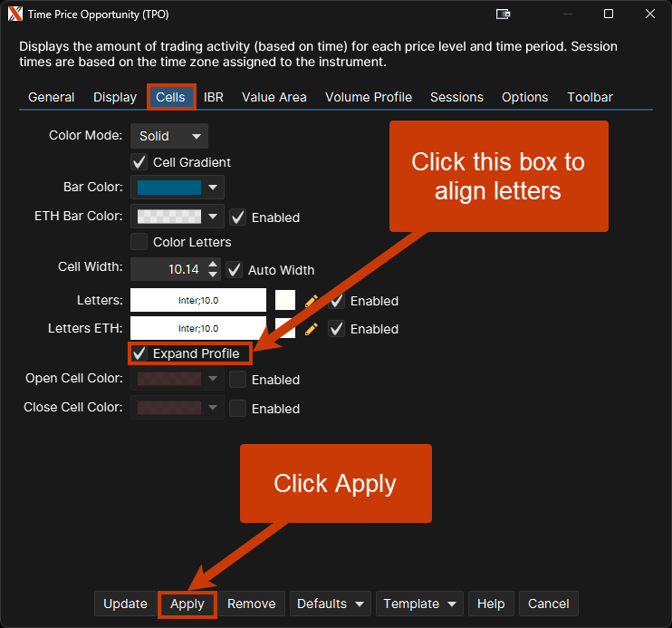Click the Letters color swatch
672x628 pixels.
pyautogui.click(x=285, y=301)
